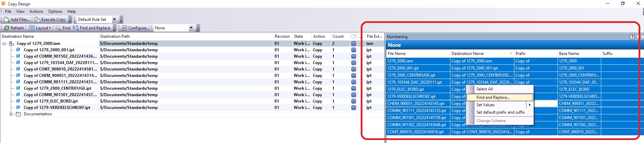The height and width of the screenshot is (143, 644).
Task: Click the part icon of Copy of CONT_900010 row
Action: pyautogui.click(x=18, y=69)
